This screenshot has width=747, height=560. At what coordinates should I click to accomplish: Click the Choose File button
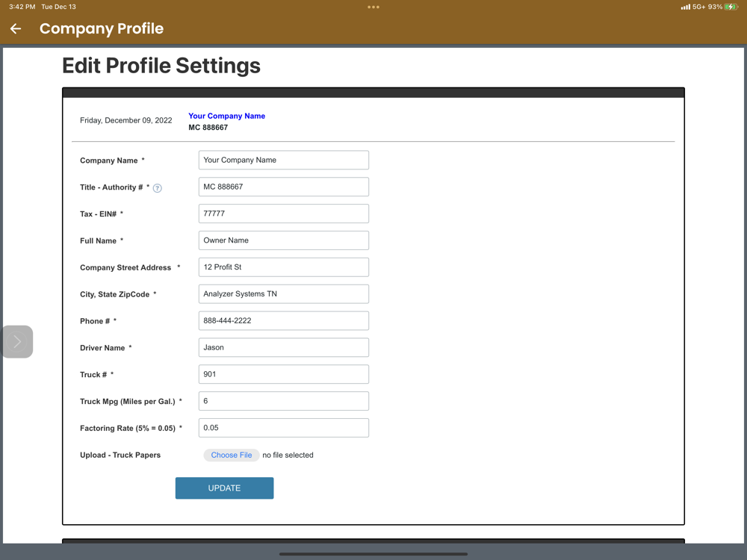[x=232, y=455]
